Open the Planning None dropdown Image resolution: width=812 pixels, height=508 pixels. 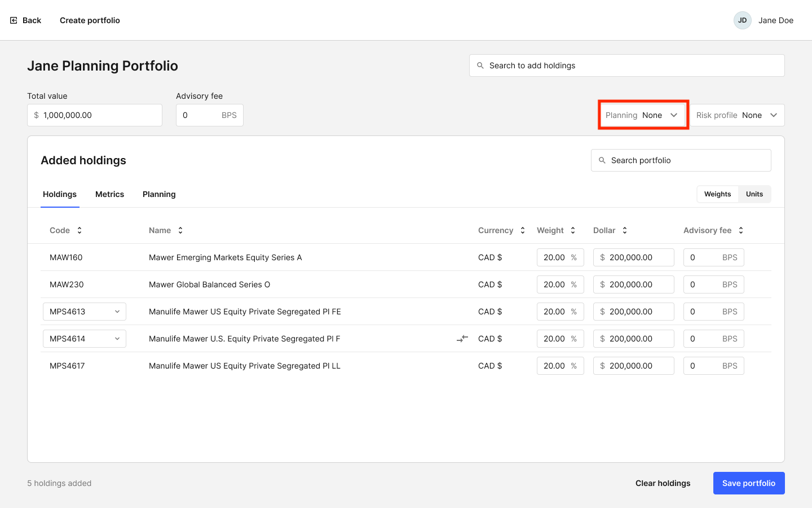(643, 115)
